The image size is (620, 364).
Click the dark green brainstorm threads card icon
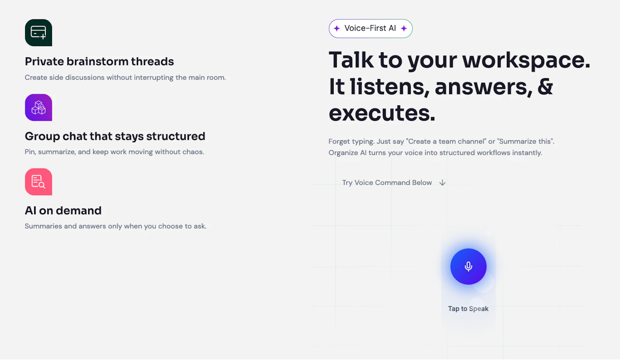38,33
